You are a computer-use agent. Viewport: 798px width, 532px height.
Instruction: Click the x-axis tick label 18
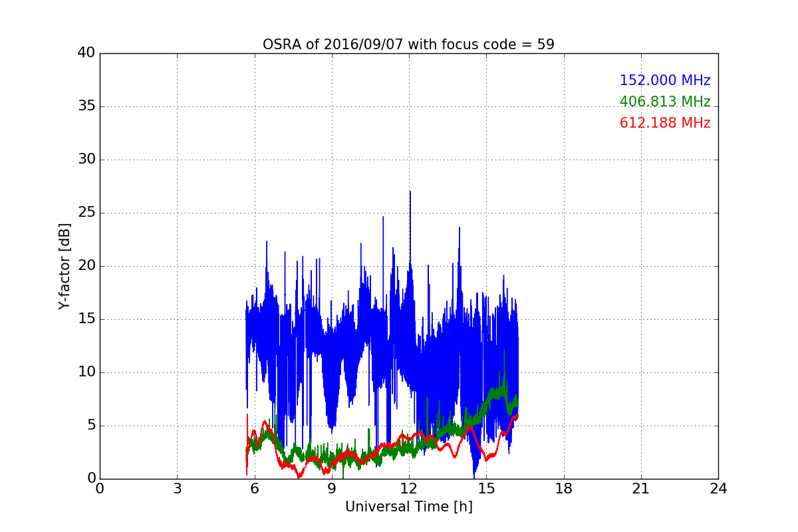tap(564, 489)
